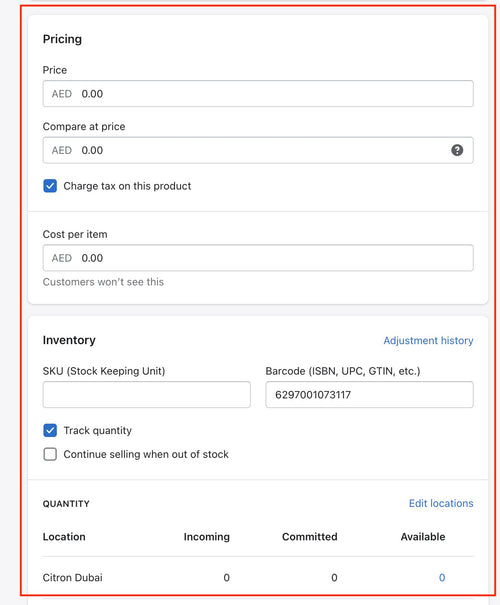Open Edit locations
This screenshot has height=605, width=500.
(x=441, y=503)
